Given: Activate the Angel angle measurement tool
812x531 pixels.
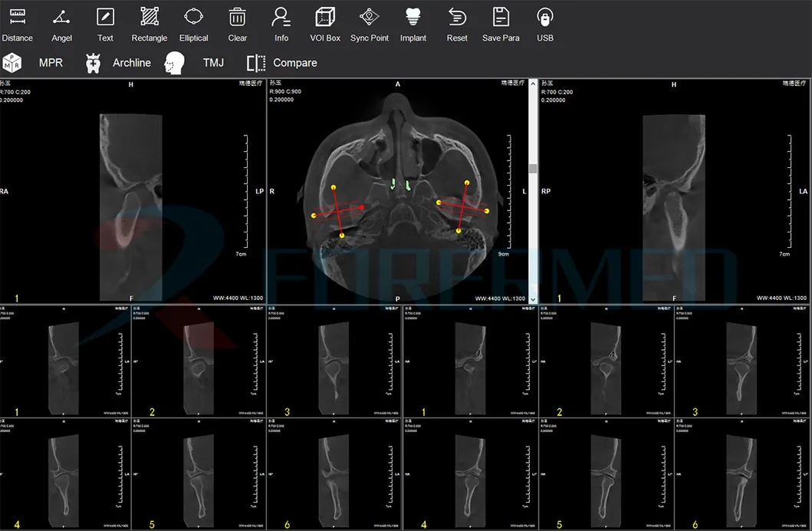Looking at the screenshot, I should (61, 23).
